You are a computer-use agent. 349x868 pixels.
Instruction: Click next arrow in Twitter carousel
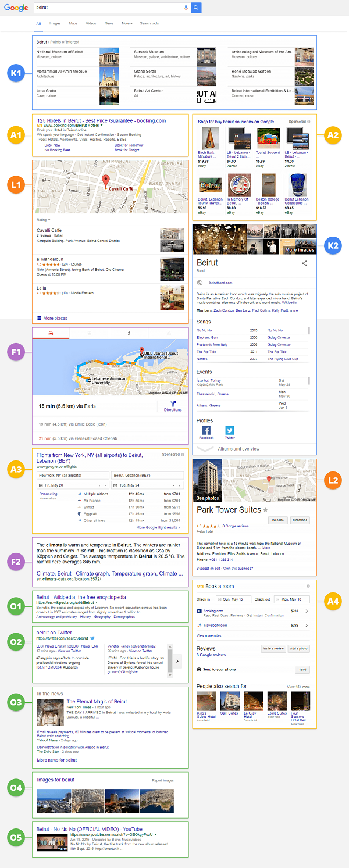177,660
